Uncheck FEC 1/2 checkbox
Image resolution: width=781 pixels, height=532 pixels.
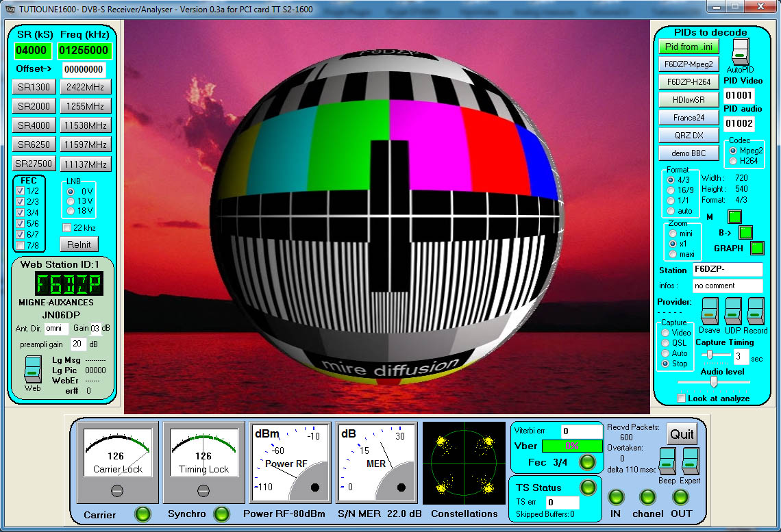(20, 190)
